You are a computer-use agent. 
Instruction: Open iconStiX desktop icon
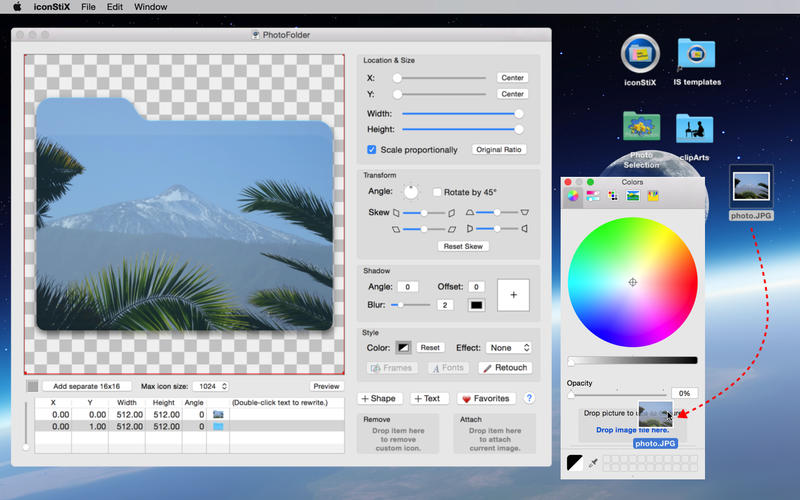click(640, 56)
